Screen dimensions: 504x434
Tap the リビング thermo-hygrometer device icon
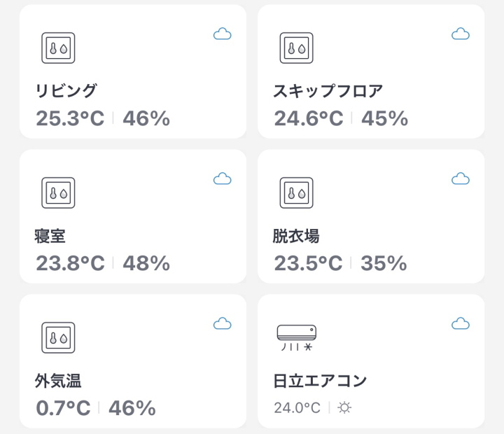58,48
